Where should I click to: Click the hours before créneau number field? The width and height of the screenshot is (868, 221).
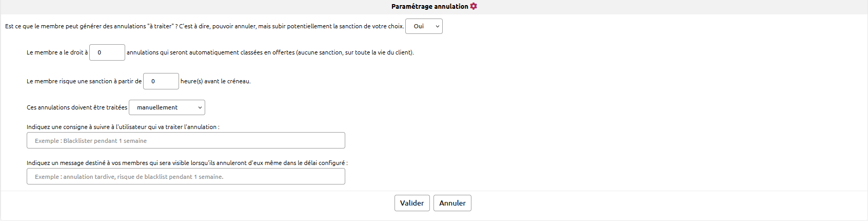click(x=161, y=81)
